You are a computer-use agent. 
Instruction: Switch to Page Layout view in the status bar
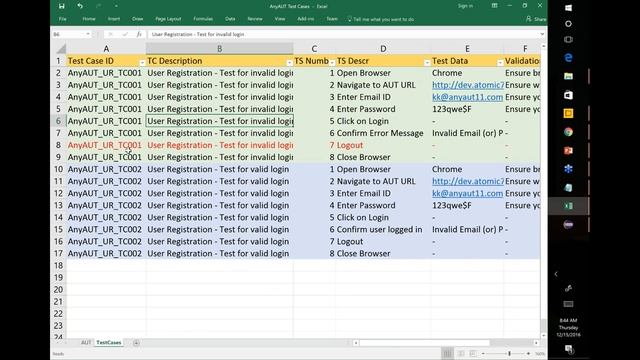coord(460,353)
